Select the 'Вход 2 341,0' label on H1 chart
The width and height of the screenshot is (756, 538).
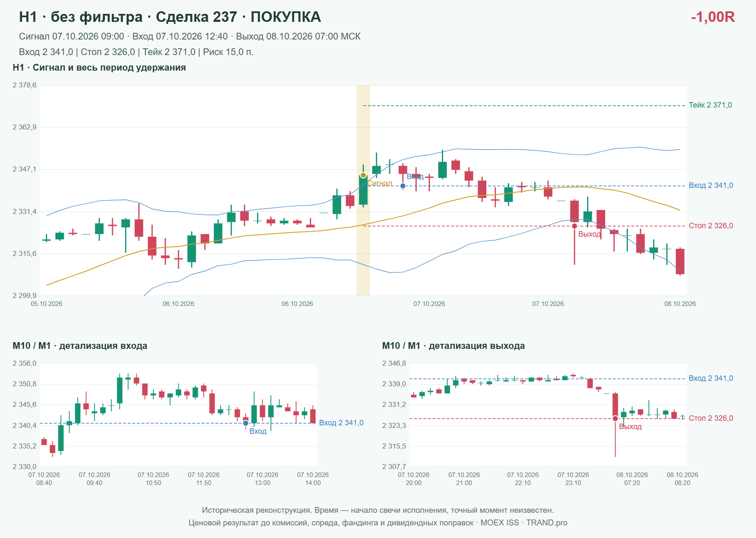pos(711,185)
